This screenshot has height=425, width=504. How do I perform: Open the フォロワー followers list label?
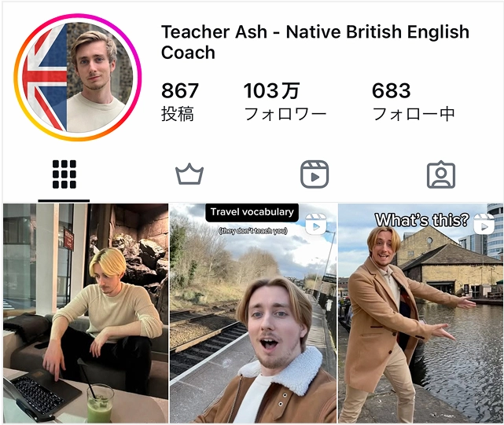(285, 114)
